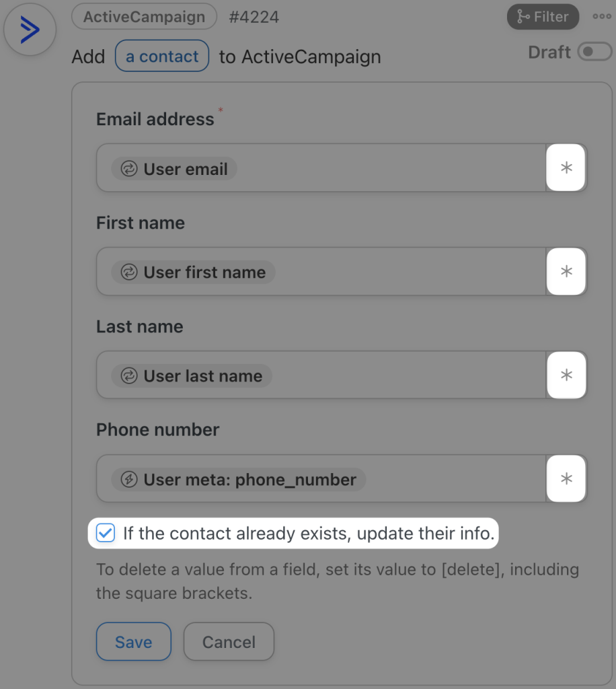616x689 pixels.
Task: Click the sync icon on User first name token
Action: [128, 272]
